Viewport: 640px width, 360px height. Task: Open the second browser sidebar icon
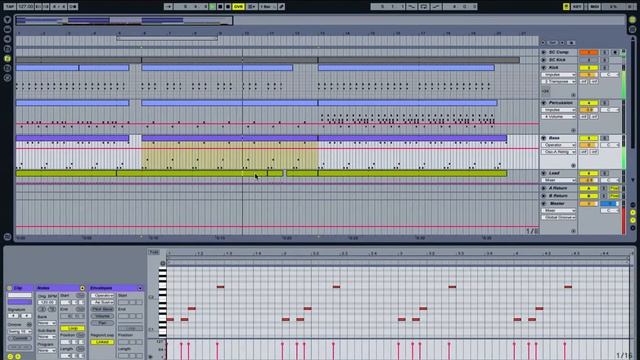click(7, 29)
